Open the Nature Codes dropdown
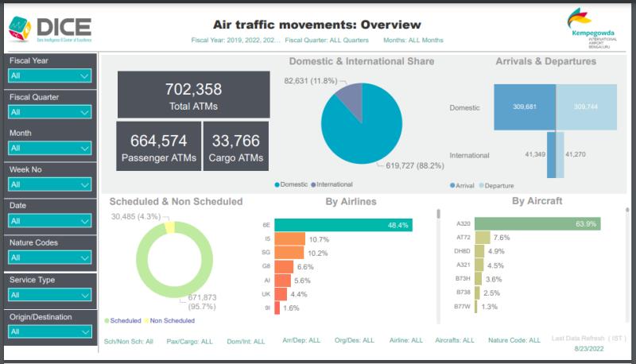636x364 pixels. coord(49,258)
